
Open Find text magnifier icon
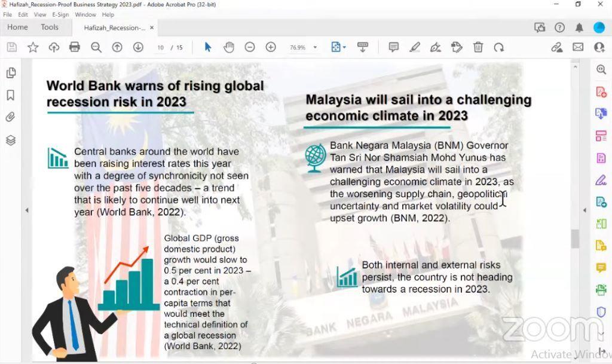96,47
